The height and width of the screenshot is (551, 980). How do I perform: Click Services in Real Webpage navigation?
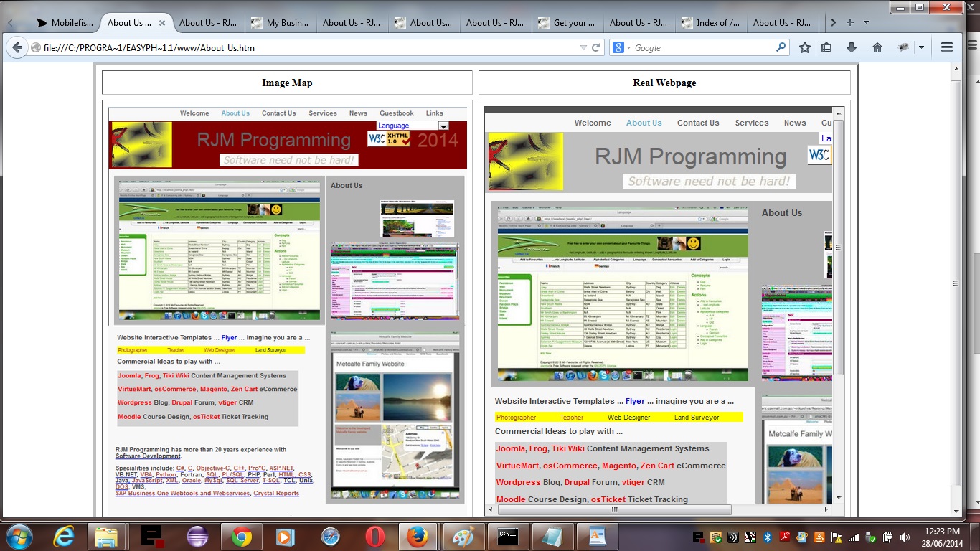[752, 123]
